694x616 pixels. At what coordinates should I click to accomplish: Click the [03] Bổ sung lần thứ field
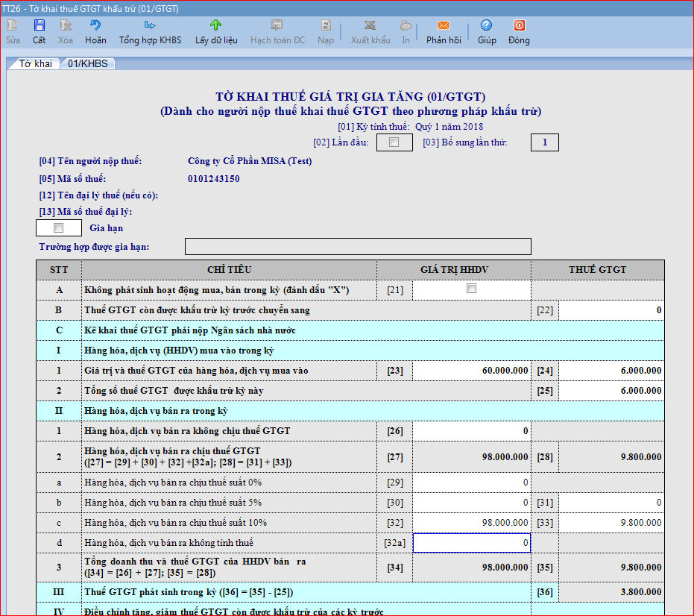click(544, 142)
